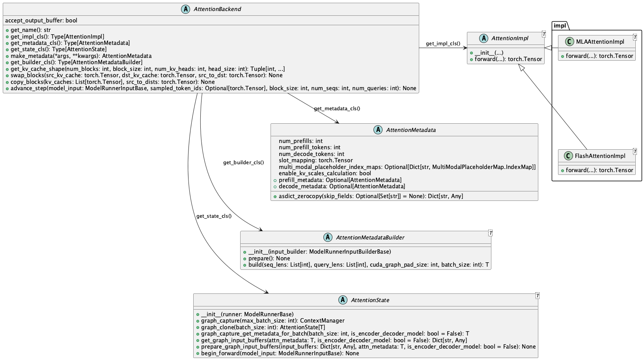The width and height of the screenshot is (644, 360).
Task: Click the get_metadata_cls() arrow label
Action: [337, 108]
